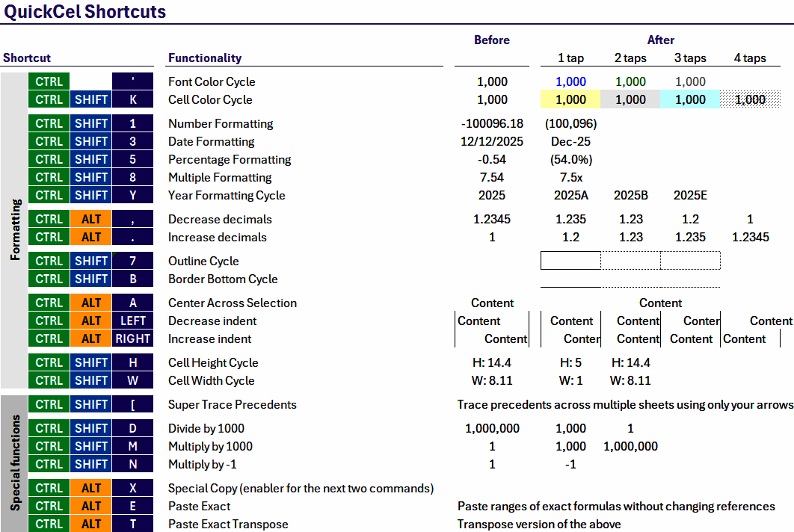Click the gray highlighted 1,000 cell
This screenshot has height=532, width=794.
[630, 99]
